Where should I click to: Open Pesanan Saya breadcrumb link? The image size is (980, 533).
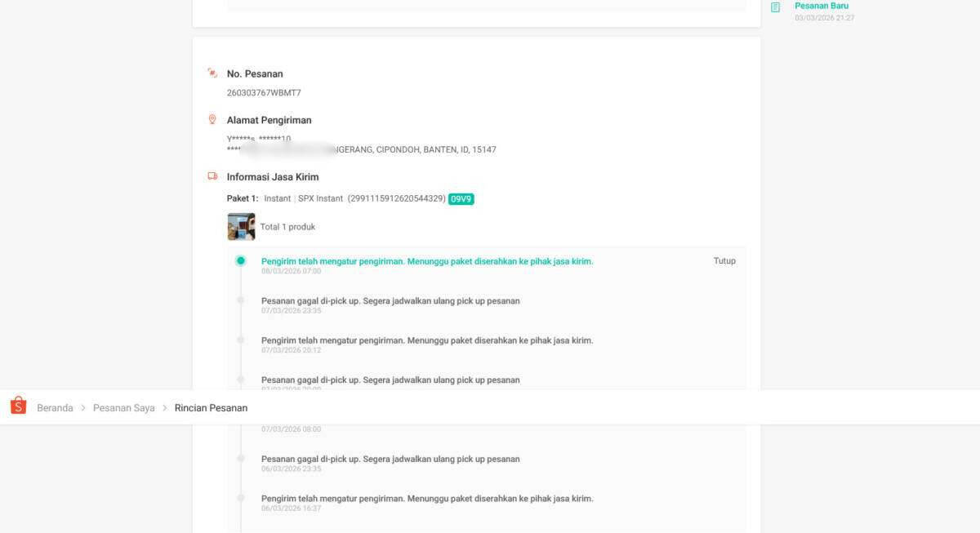pyautogui.click(x=123, y=408)
